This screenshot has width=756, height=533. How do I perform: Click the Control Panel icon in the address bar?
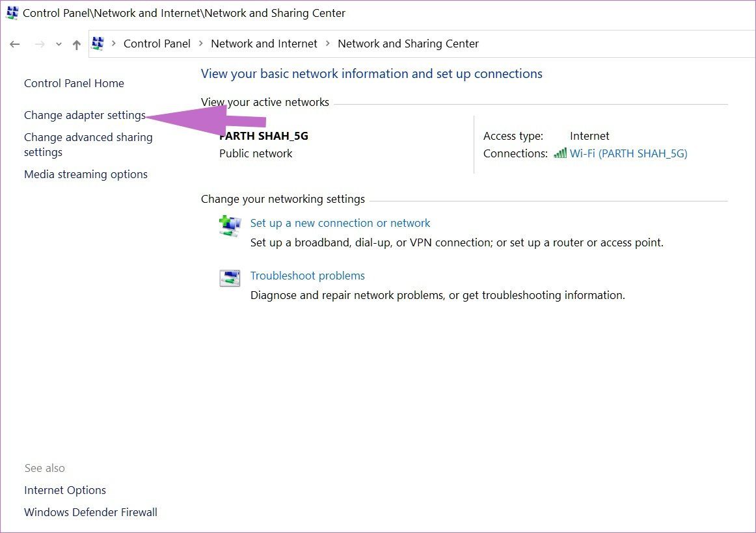coord(98,44)
